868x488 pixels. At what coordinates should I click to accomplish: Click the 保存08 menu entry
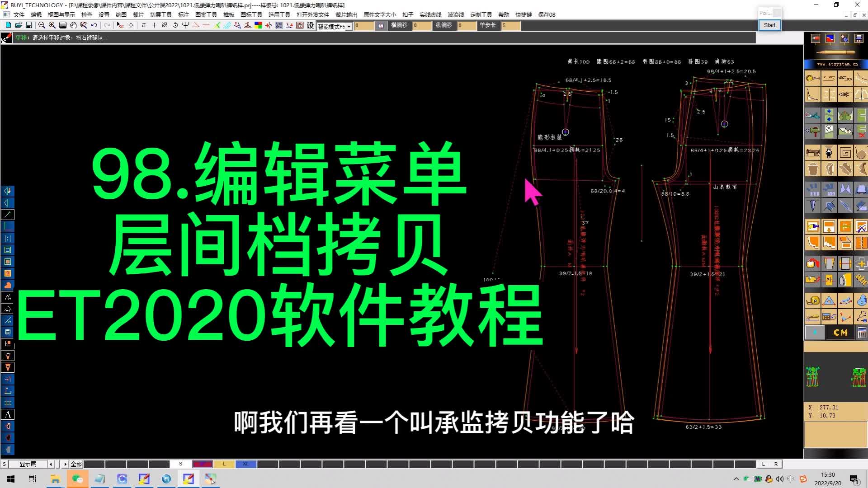pyautogui.click(x=547, y=14)
